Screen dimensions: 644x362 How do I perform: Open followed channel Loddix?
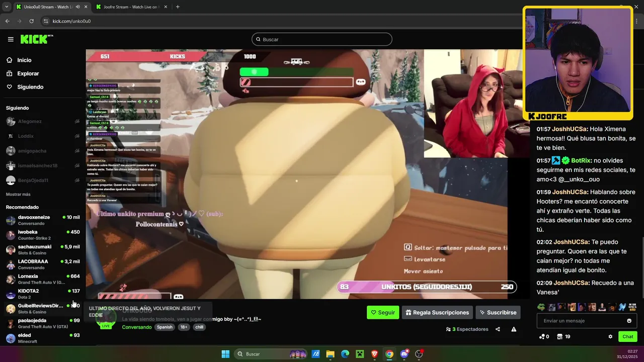pyautogui.click(x=42, y=136)
